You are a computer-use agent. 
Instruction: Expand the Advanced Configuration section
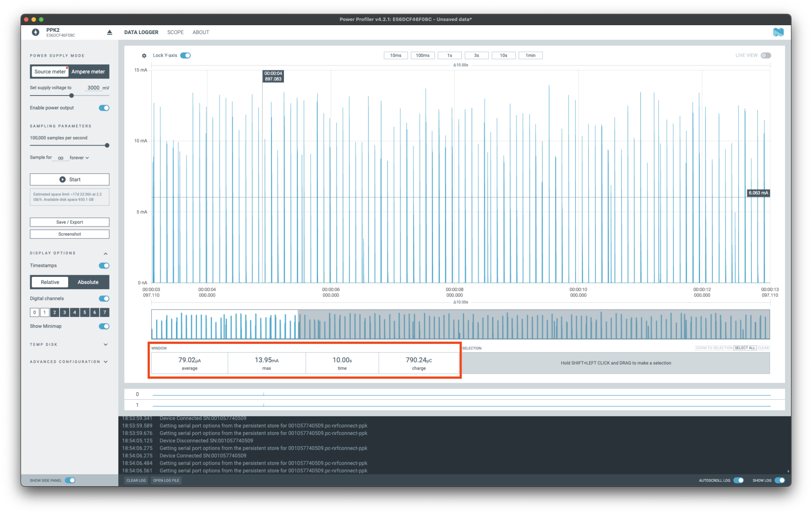105,361
